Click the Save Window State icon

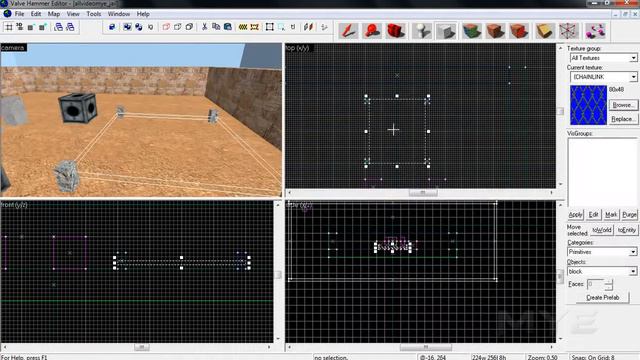click(70, 27)
